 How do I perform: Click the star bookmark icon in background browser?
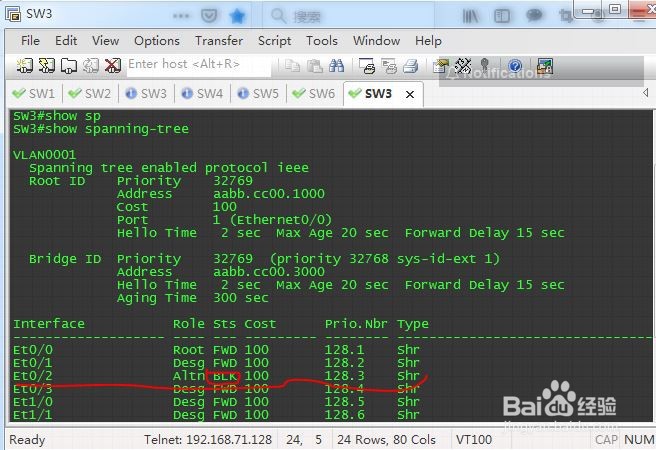[x=237, y=16]
